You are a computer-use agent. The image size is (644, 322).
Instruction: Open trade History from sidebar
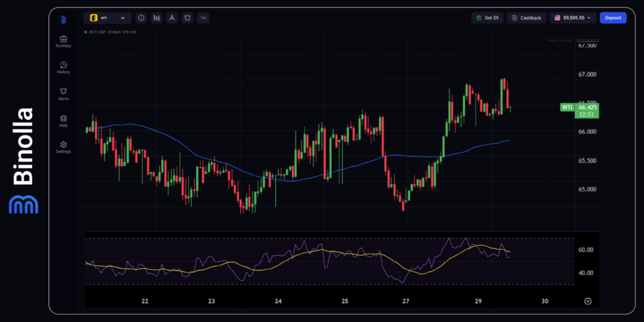point(64,67)
